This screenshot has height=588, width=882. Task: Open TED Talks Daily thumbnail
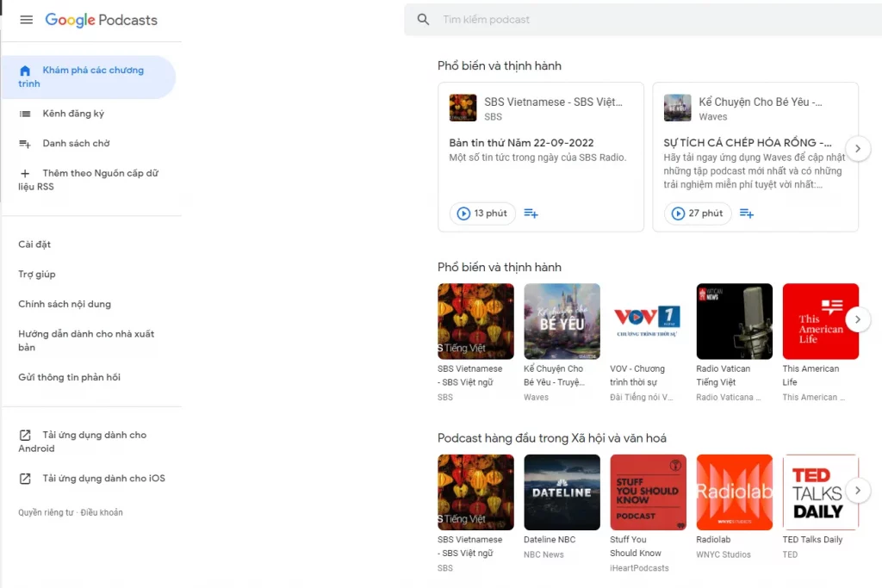821,492
